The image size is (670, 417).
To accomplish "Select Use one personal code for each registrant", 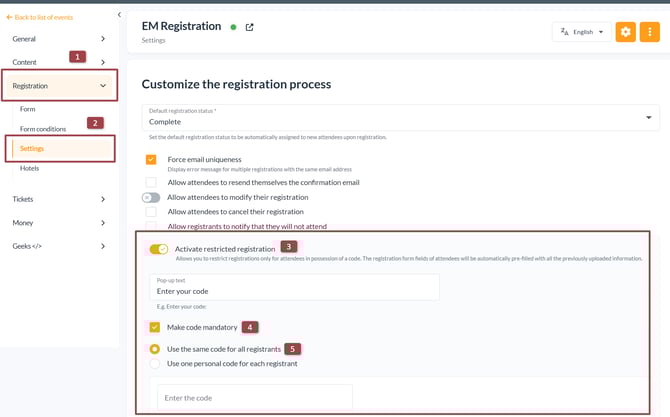I will 154,364.
